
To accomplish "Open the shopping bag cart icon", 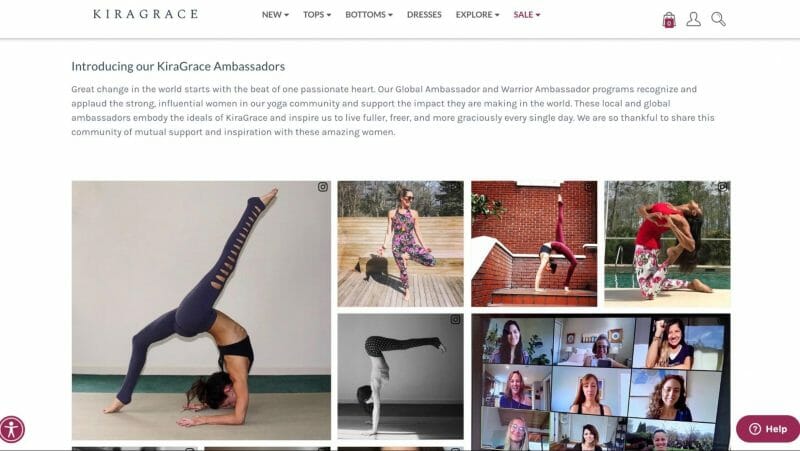I will 668,20.
